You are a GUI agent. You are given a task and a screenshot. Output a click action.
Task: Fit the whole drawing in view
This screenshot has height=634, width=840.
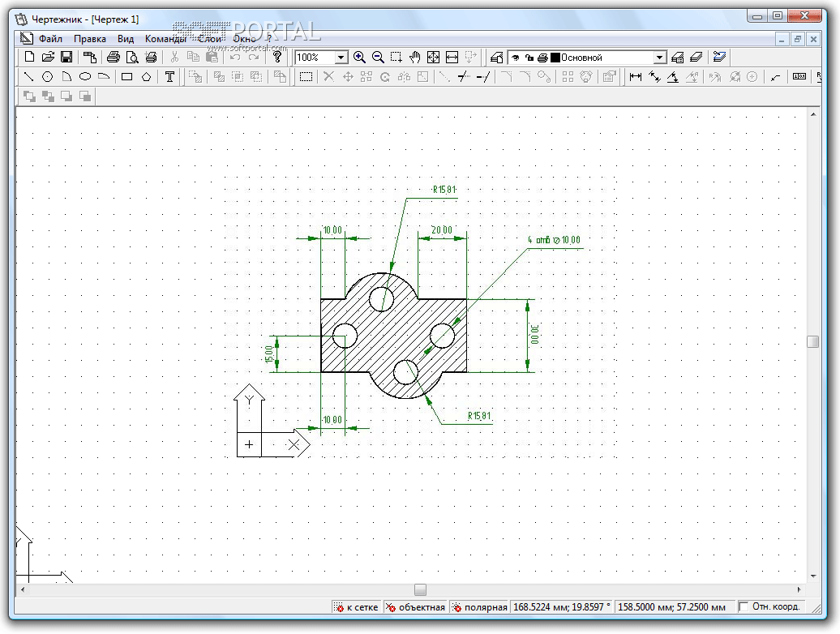pyautogui.click(x=433, y=57)
